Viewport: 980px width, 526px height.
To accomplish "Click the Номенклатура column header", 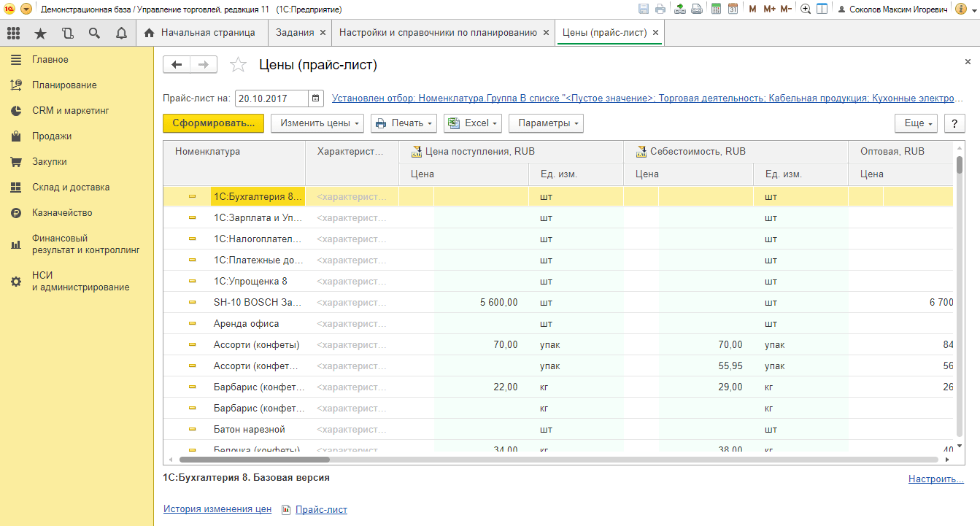I will coord(234,163).
